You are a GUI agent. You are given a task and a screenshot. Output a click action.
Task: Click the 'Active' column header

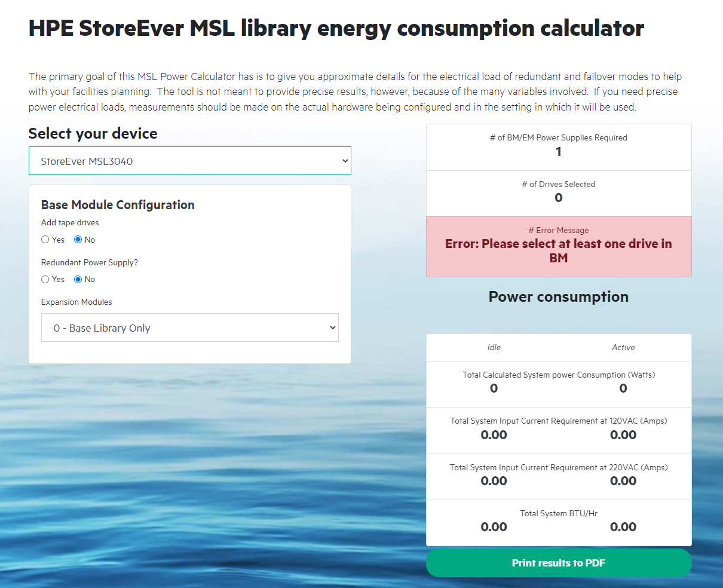623,347
